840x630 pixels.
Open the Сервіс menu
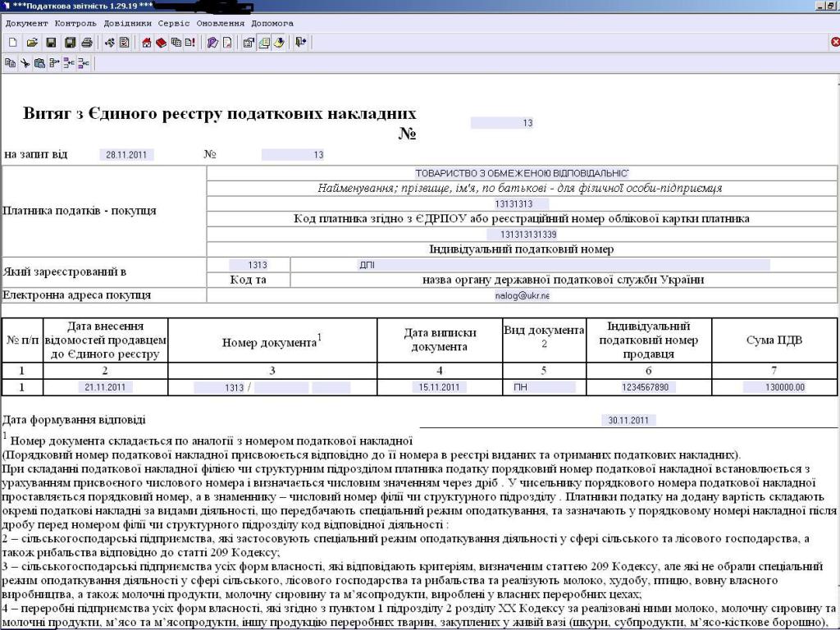(174, 23)
